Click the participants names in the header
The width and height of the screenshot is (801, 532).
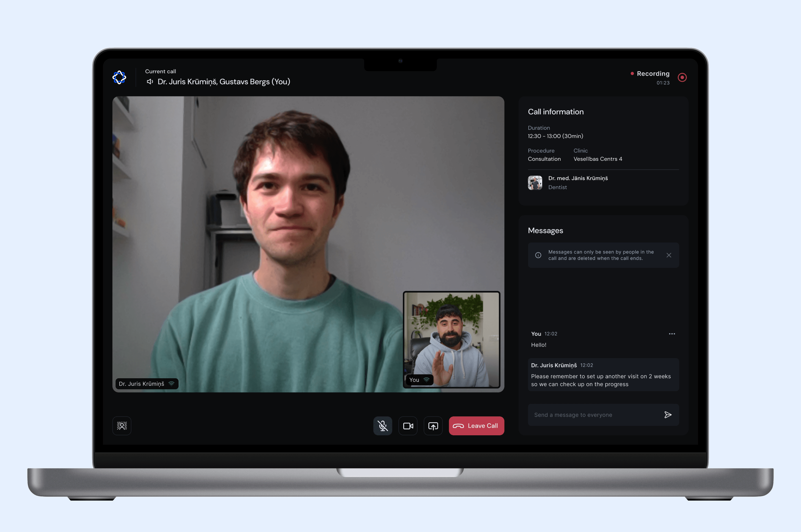point(224,82)
